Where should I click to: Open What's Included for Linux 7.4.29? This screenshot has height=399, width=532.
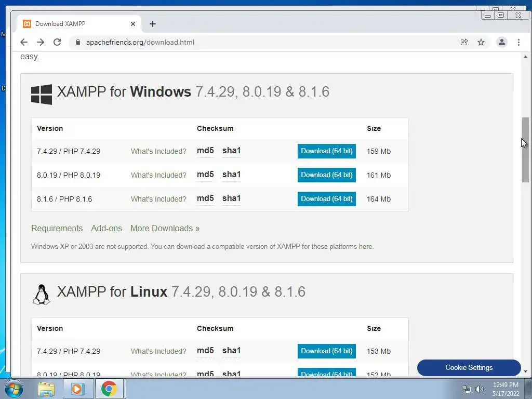pos(158,351)
